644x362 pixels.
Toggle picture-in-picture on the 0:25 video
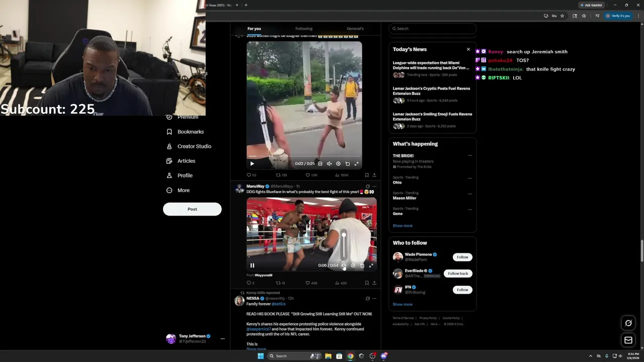click(347, 163)
